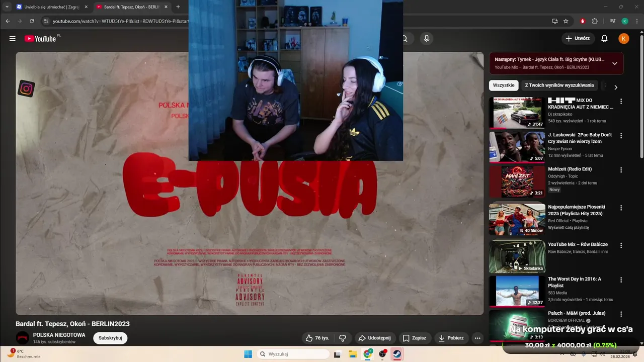Open the Extensions puzzle icon
This screenshot has height=362, width=644.
(x=595, y=21)
